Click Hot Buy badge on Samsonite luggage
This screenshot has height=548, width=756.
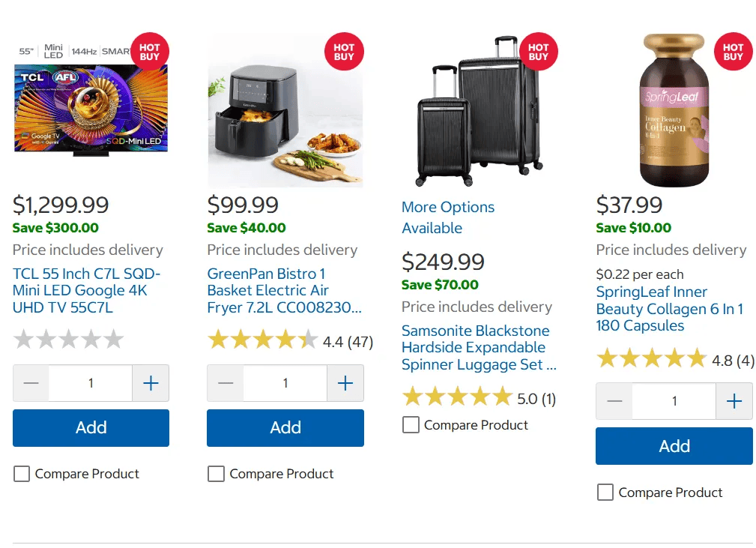click(539, 52)
